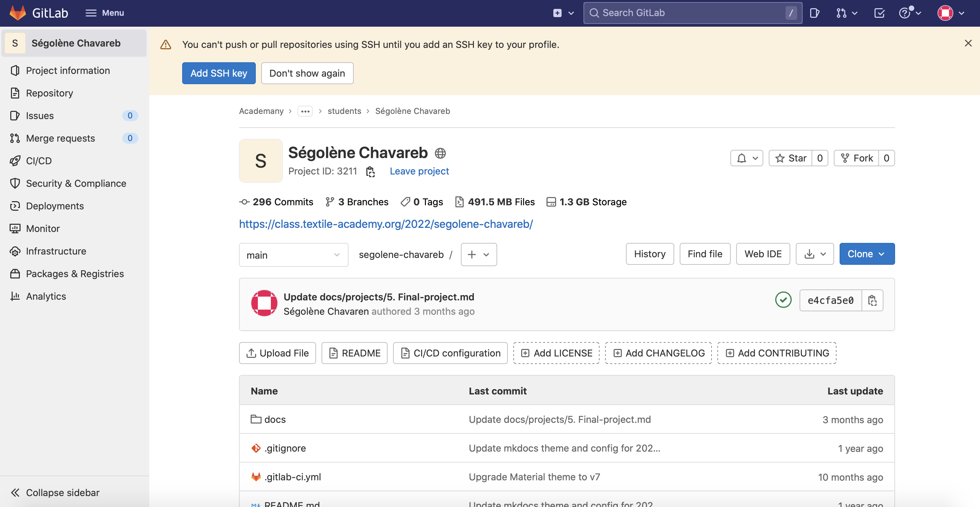Click the History button
Viewport: 980px width, 507px height.
(650, 254)
